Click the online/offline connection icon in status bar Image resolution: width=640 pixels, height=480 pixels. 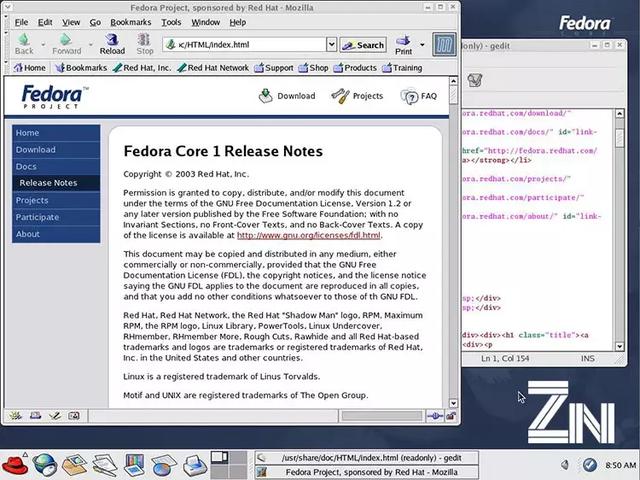435,416
